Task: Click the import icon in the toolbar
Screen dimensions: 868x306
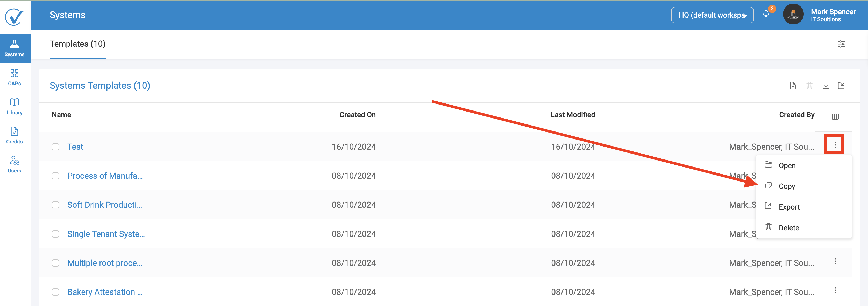Action: (x=841, y=86)
